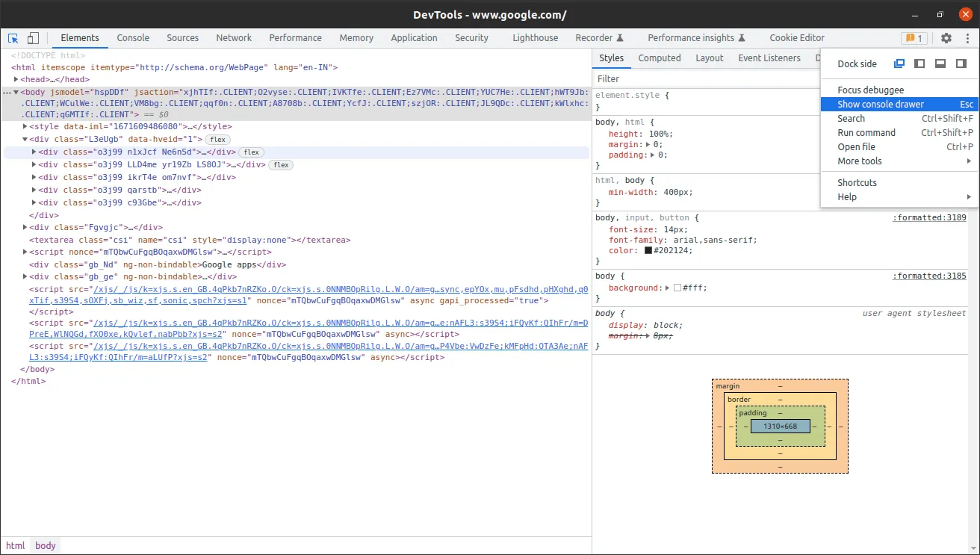Image resolution: width=980 pixels, height=555 pixels.
Task: Expand the head element
Action: [x=16, y=79]
